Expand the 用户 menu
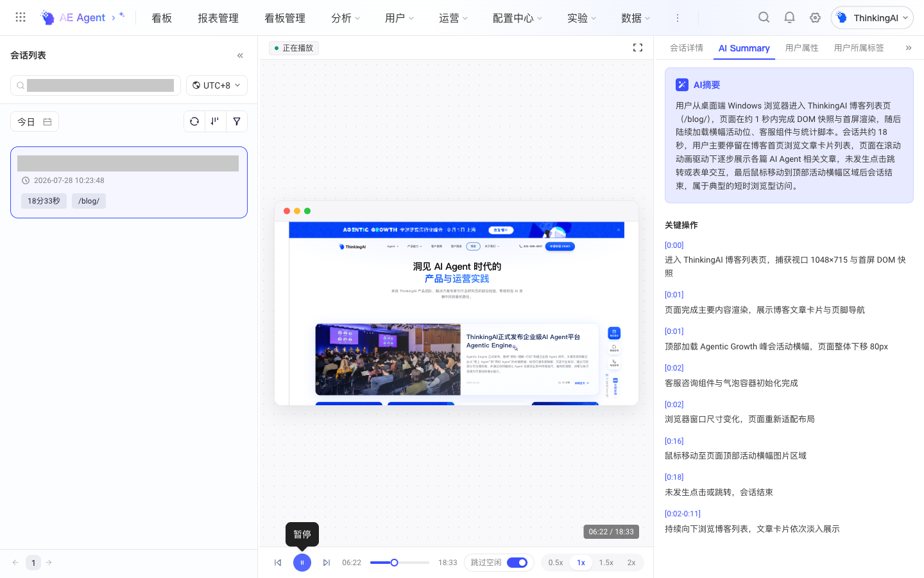This screenshot has width=924, height=578. point(399,18)
